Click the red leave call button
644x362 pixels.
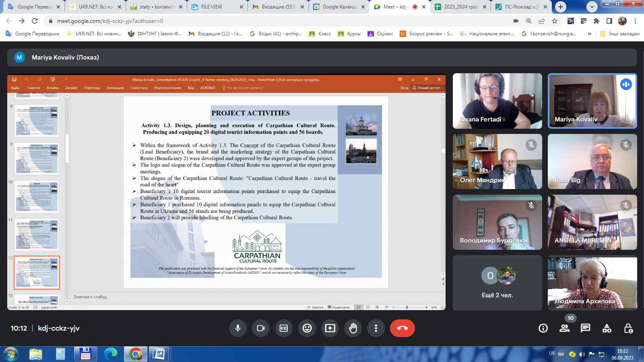tap(402, 328)
